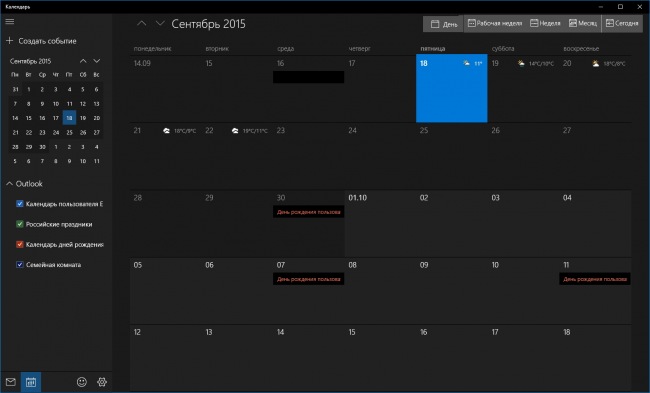Move mini calendar down one month
Screen dimensions: 650x393
(x=97, y=61)
